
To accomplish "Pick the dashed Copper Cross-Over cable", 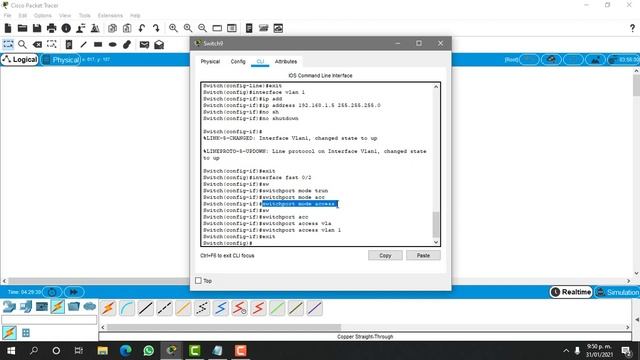I will point(164,308).
